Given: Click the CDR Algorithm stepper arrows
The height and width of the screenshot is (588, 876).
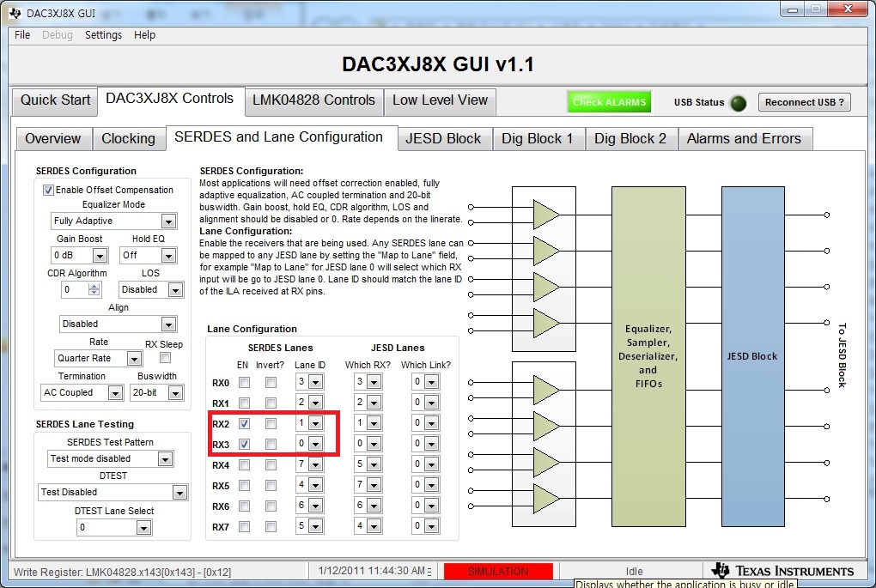Looking at the screenshot, I should point(94,289).
